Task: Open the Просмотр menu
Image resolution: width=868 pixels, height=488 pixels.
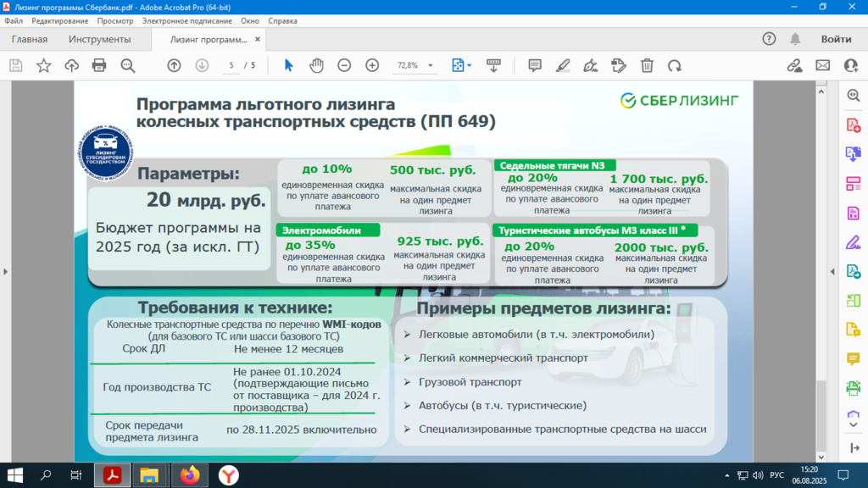Action: pos(115,21)
